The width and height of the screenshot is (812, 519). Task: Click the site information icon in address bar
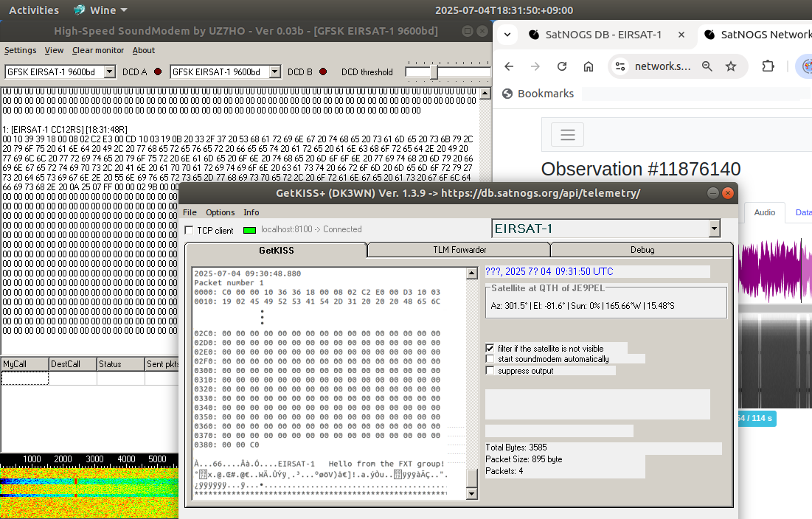[x=620, y=66]
